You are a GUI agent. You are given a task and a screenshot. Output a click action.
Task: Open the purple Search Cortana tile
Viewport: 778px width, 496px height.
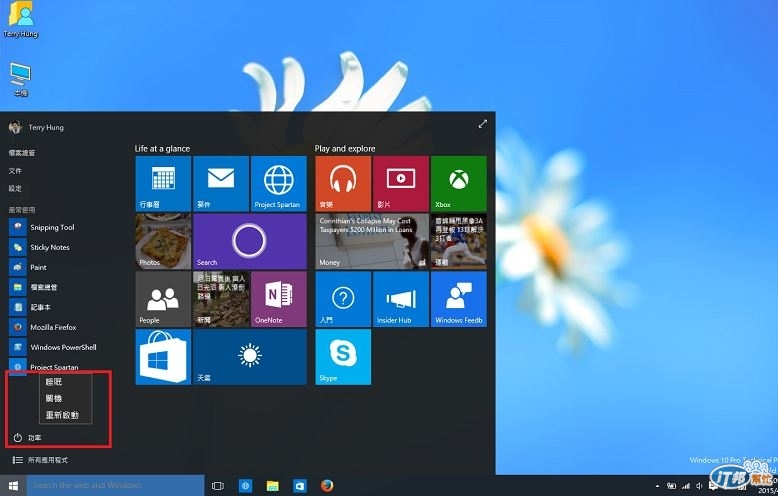coord(250,242)
